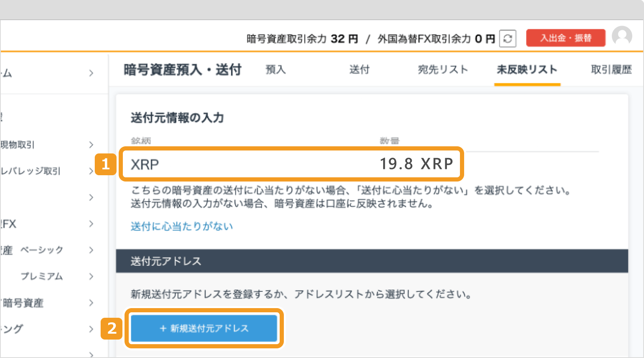Open the 宛先リスト tab
The image size is (644, 358).
pyautogui.click(x=443, y=70)
